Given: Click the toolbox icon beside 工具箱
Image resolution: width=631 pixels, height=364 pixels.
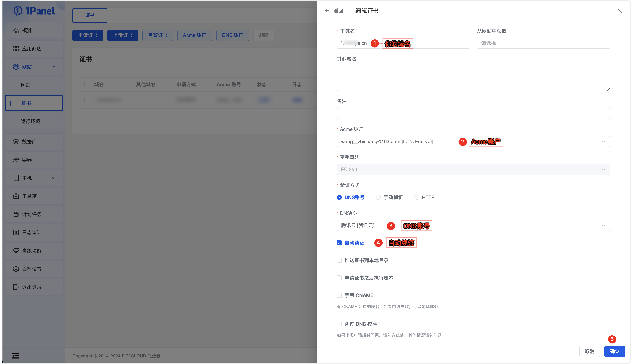Looking at the screenshot, I should pyautogui.click(x=16, y=196).
